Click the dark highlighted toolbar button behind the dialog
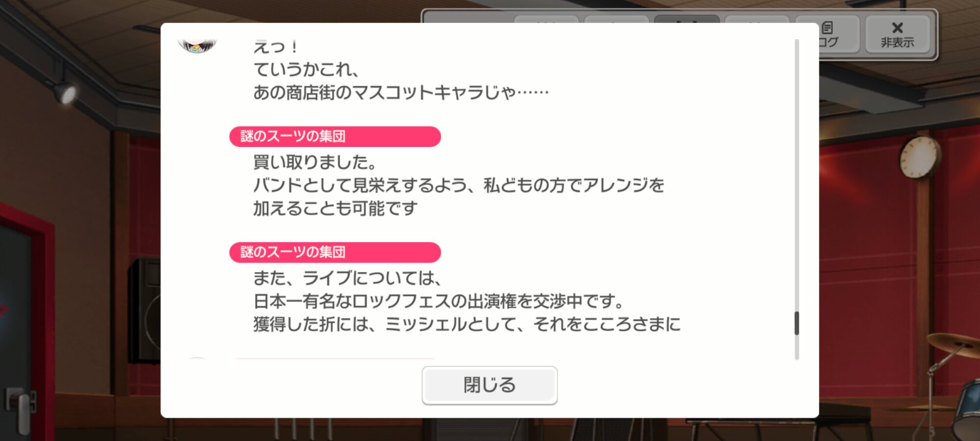The height and width of the screenshot is (441, 980). click(x=686, y=20)
